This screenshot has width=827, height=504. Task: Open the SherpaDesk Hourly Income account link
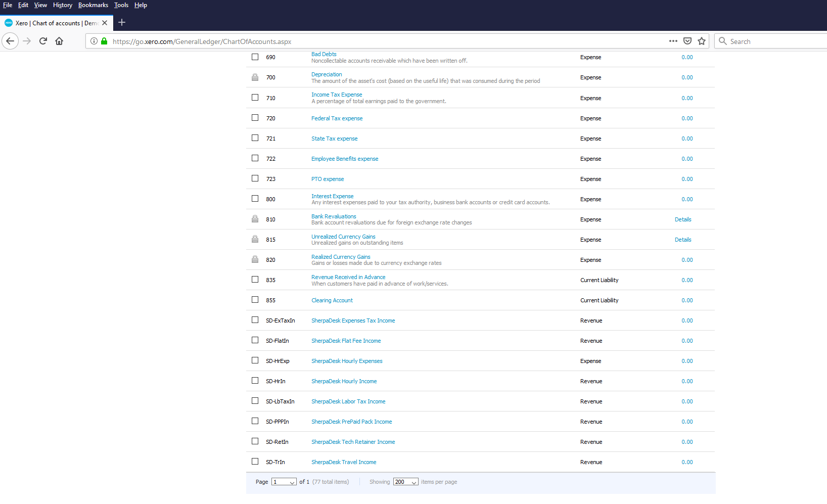coord(344,381)
